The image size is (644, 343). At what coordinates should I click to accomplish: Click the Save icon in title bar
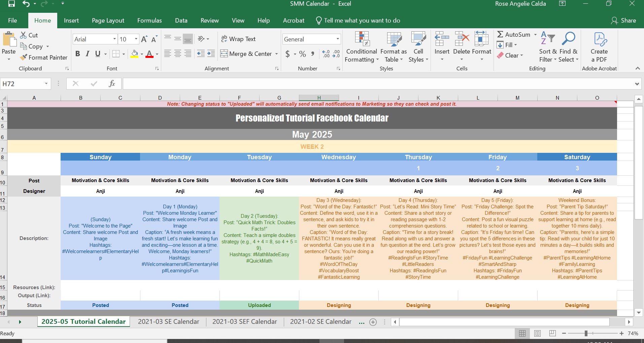[11, 4]
